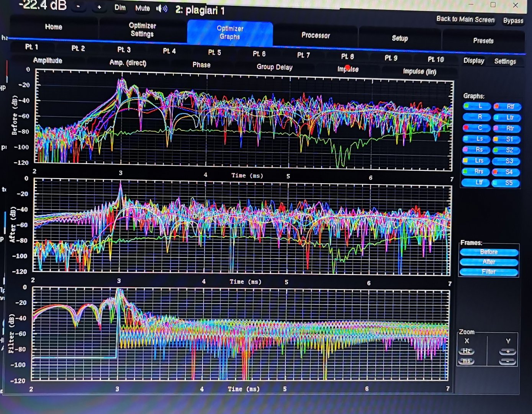The width and height of the screenshot is (532, 414).
Task: Set X zoom axis to ms
Action: tap(466, 361)
